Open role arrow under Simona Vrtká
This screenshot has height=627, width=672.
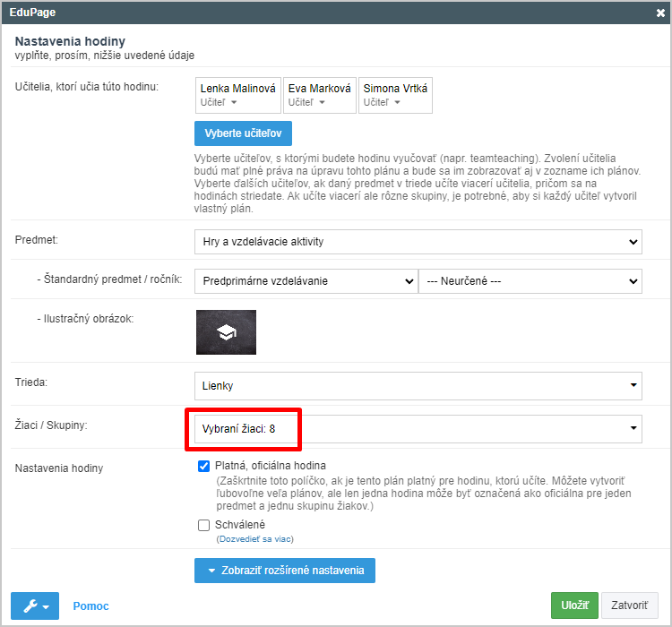[x=397, y=102]
